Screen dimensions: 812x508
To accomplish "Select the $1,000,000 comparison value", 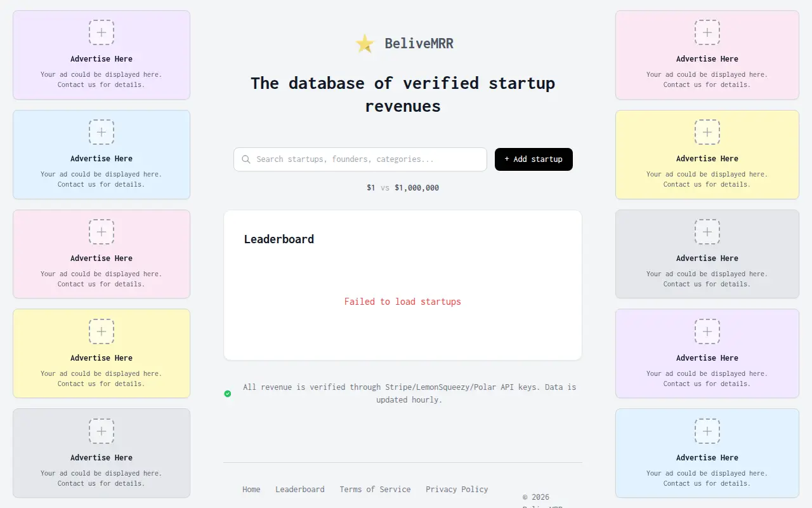I will coord(417,188).
